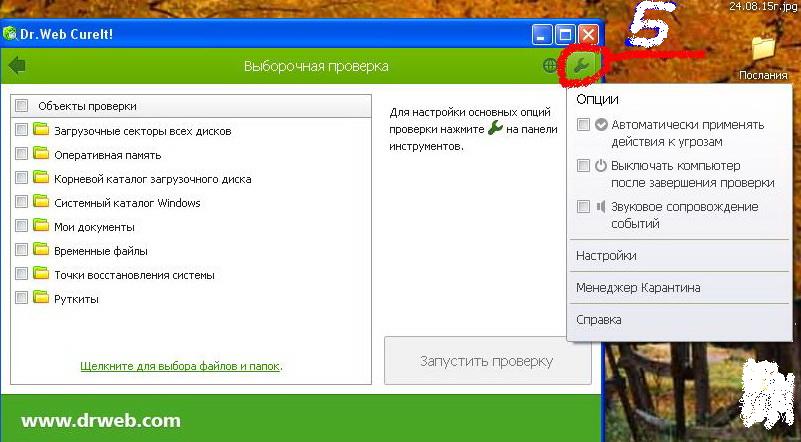Image resolution: width=801 pixels, height=442 pixels.
Task: Tick the Руткиты checkbox
Action: tap(21, 297)
